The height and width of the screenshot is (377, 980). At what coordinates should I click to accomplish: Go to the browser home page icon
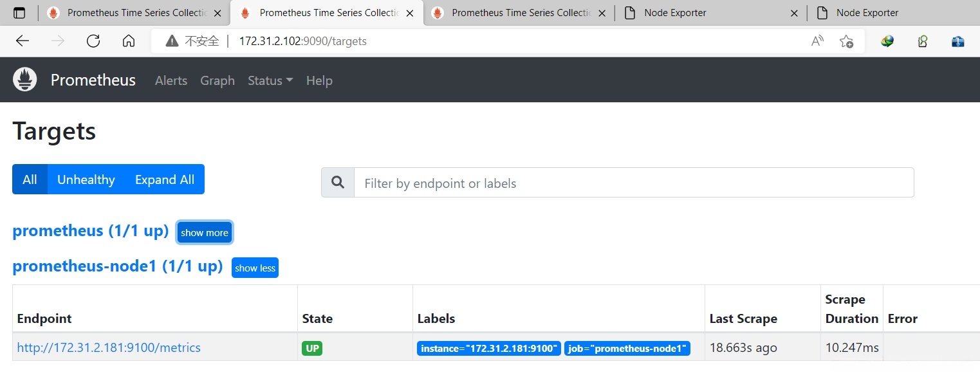pyautogui.click(x=129, y=41)
